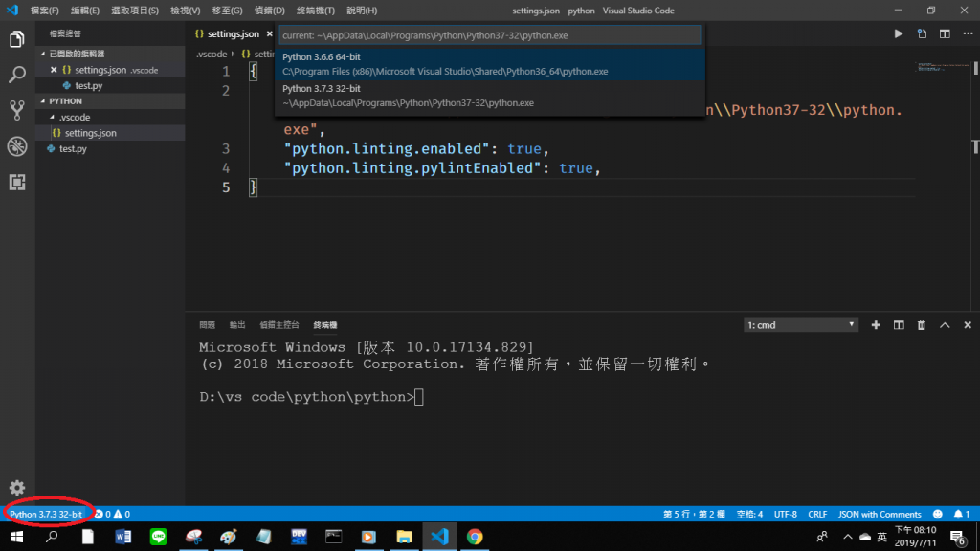Open the Debug view in activity bar
Image resolution: width=980 pixels, height=551 pixels.
pos(17,146)
